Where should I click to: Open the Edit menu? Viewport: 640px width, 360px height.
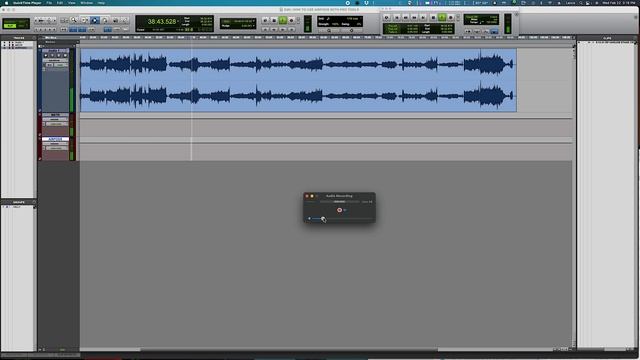(60, 3)
